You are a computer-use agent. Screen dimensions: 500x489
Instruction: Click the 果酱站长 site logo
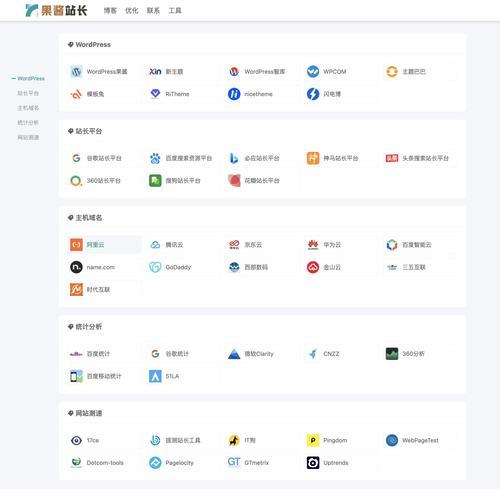tap(56, 10)
